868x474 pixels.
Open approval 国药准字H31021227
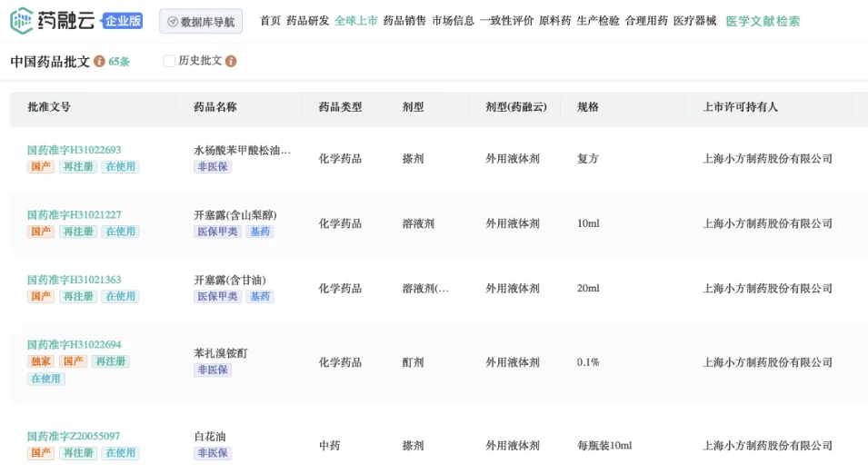[75, 214]
